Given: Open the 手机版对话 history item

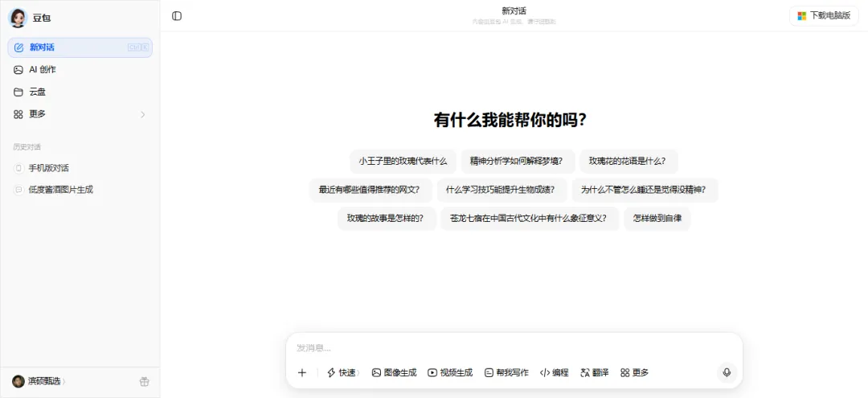Looking at the screenshot, I should [80, 168].
